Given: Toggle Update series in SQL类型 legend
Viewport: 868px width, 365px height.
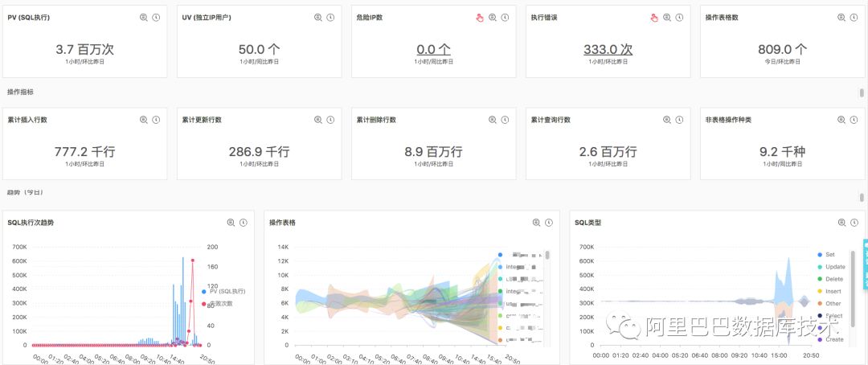Looking at the screenshot, I should pos(832,267).
